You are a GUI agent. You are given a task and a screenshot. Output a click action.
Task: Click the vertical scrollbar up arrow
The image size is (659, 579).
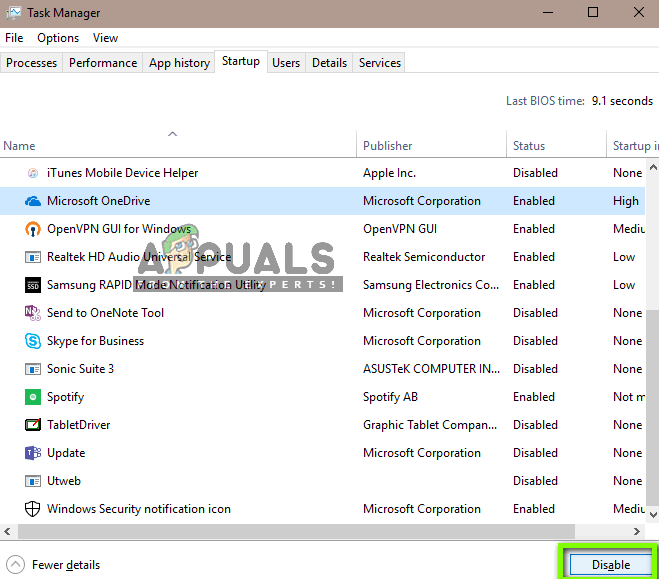pos(653,168)
